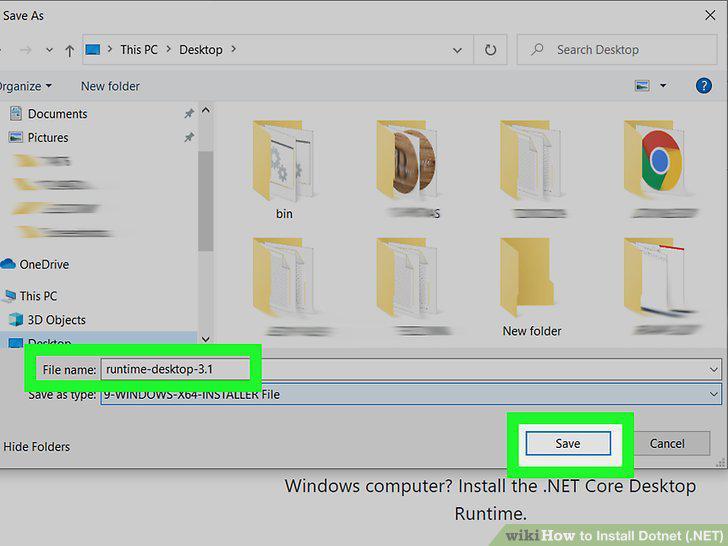Viewport: 728px width, 546px height.
Task: Select OneDrive in the navigation pane
Action: (44, 264)
